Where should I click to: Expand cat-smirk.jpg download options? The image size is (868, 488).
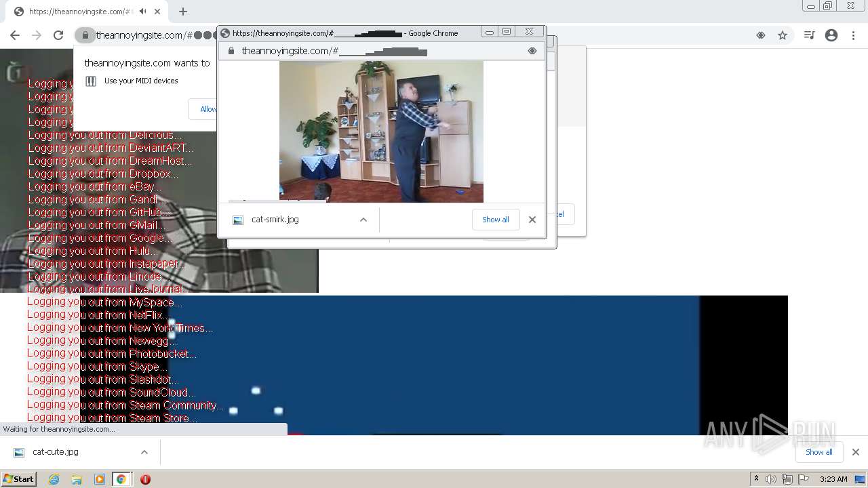[x=363, y=220]
